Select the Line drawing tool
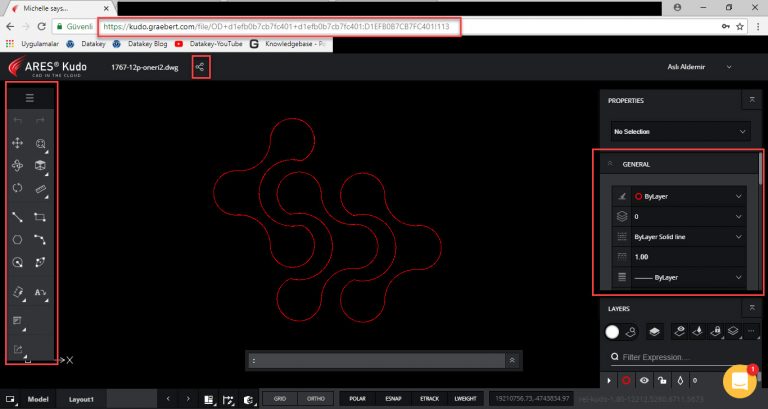The image size is (768, 409). point(17,216)
